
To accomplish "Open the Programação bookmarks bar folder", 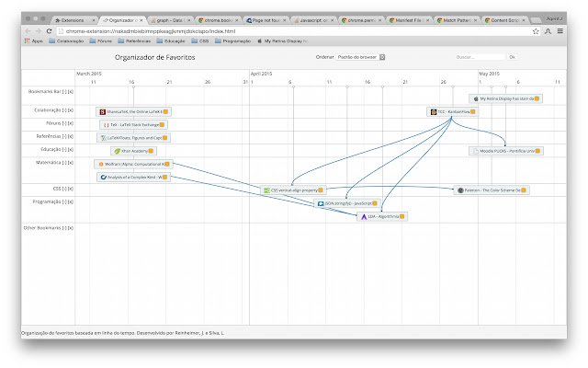I will point(232,40).
